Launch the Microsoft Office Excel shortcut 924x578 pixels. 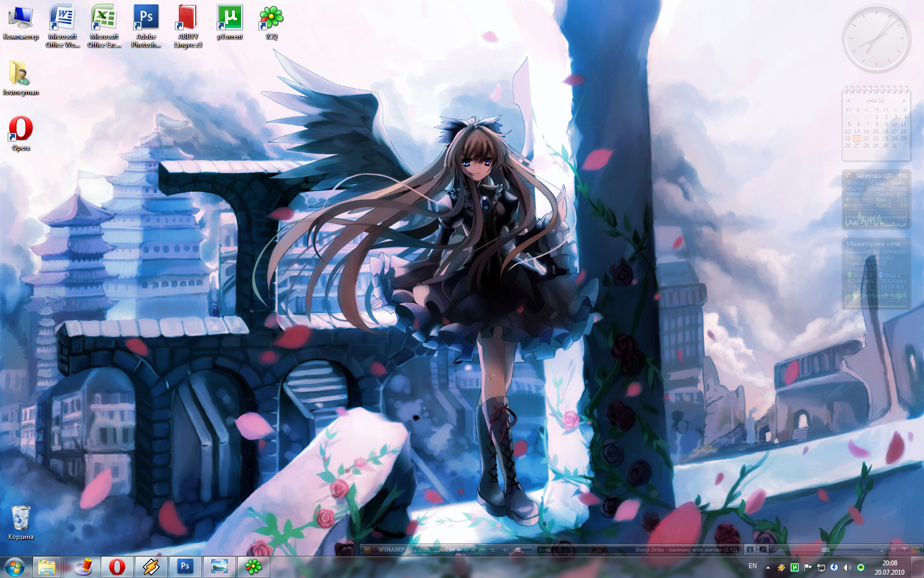click(x=105, y=26)
